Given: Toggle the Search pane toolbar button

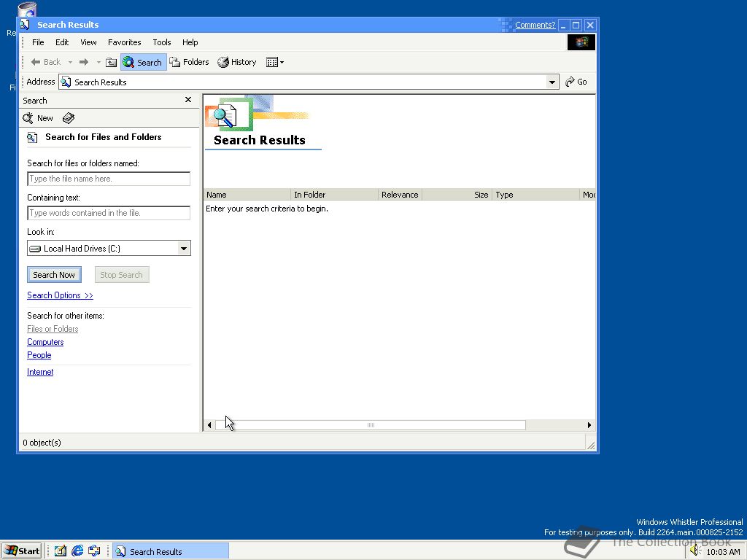Looking at the screenshot, I should coord(143,63).
